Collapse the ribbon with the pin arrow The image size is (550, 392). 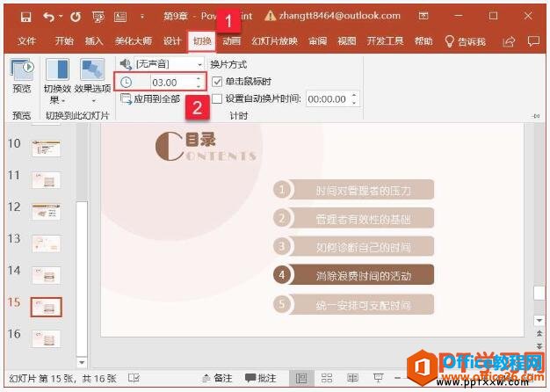click(x=537, y=116)
